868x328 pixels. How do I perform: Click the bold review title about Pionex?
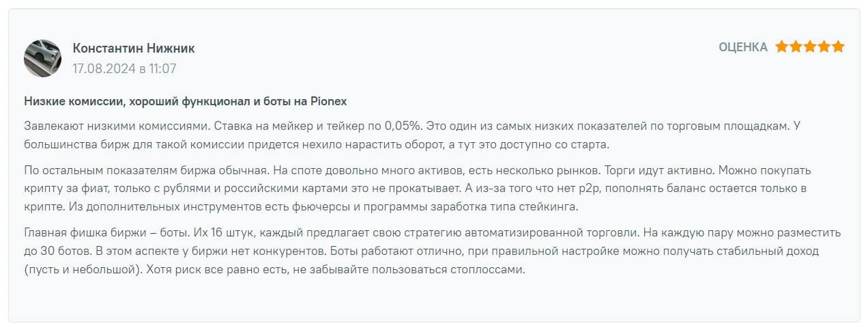tap(186, 101)
